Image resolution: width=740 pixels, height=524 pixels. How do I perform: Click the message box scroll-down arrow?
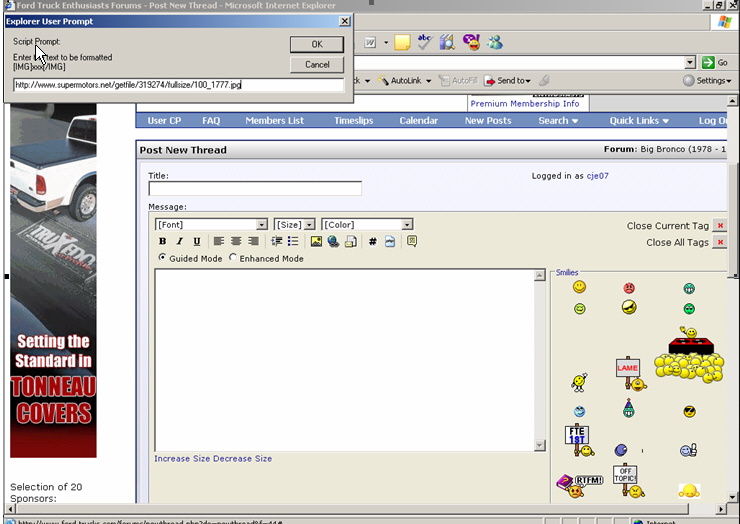point(540,445)
